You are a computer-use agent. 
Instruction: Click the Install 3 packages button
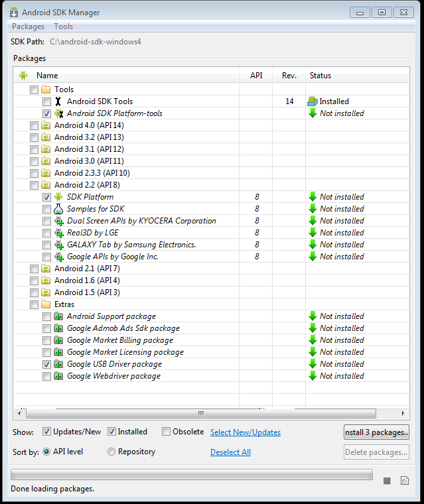click(376, 432)
